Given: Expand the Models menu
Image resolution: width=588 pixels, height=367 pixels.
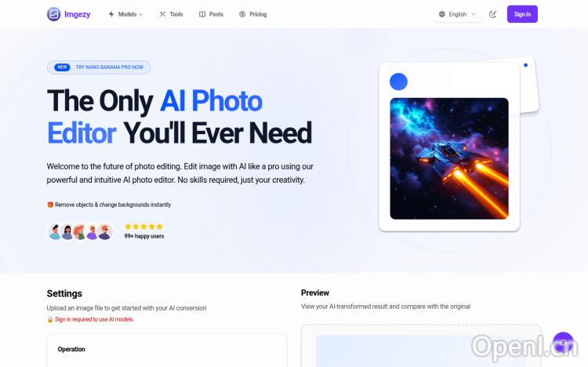Looking at the screenshot, I should click(x=125, y=14).
